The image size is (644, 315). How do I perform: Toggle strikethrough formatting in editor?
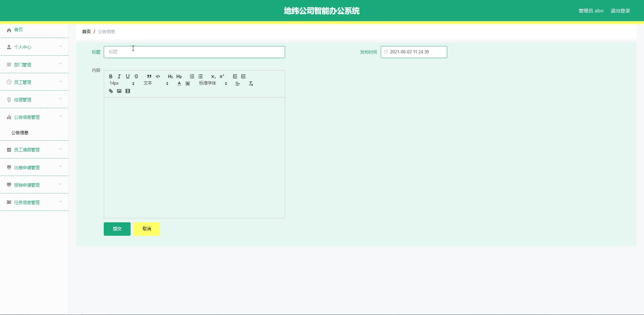click(x=136, y=77)
